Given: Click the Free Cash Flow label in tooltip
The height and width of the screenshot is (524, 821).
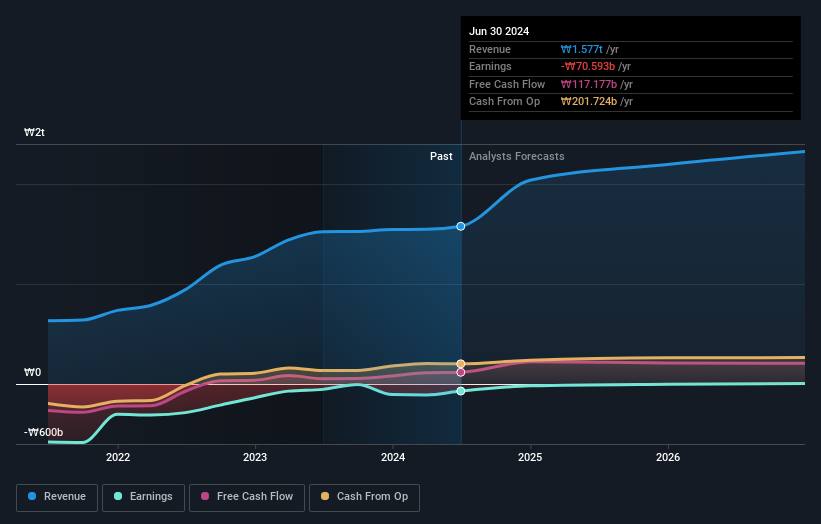Looking at the screenshot, I should pyautogui.click(x=507, y=84).
